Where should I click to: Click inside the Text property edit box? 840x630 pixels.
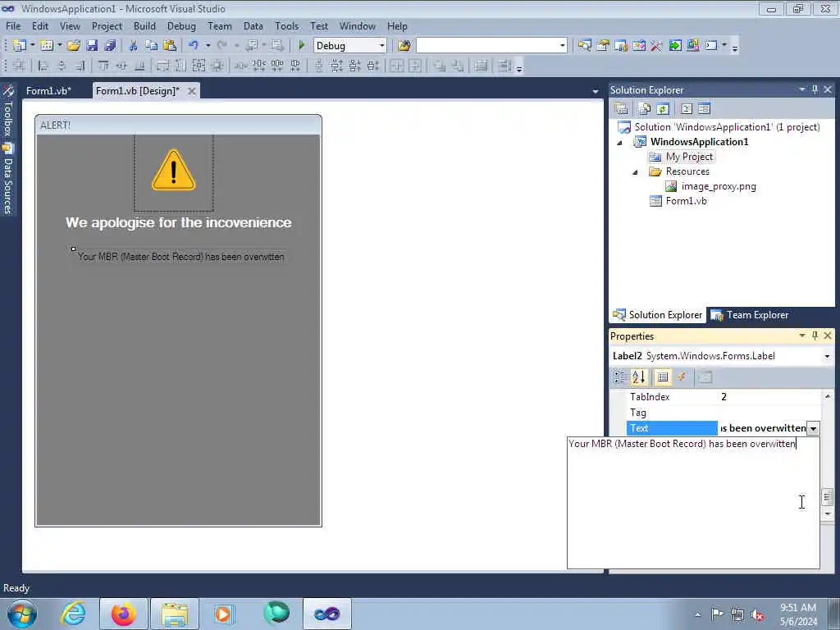pyautogui.click(x=693, y=503)
